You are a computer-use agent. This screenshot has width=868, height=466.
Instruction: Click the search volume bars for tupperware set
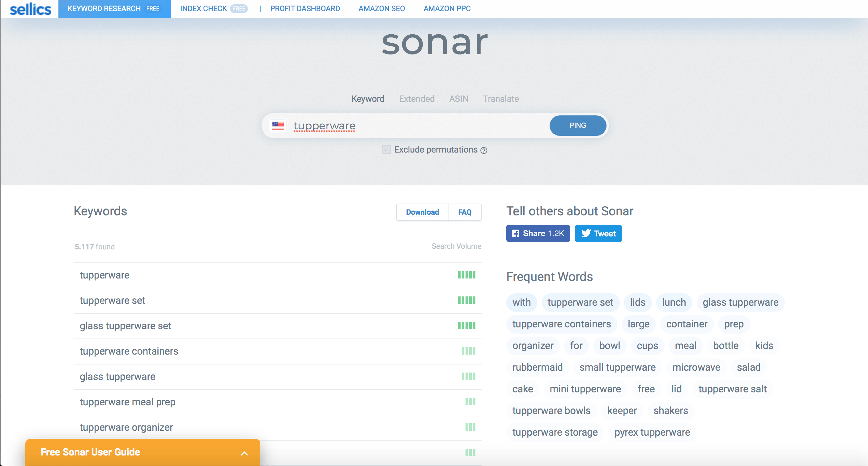tap(467, 300)
